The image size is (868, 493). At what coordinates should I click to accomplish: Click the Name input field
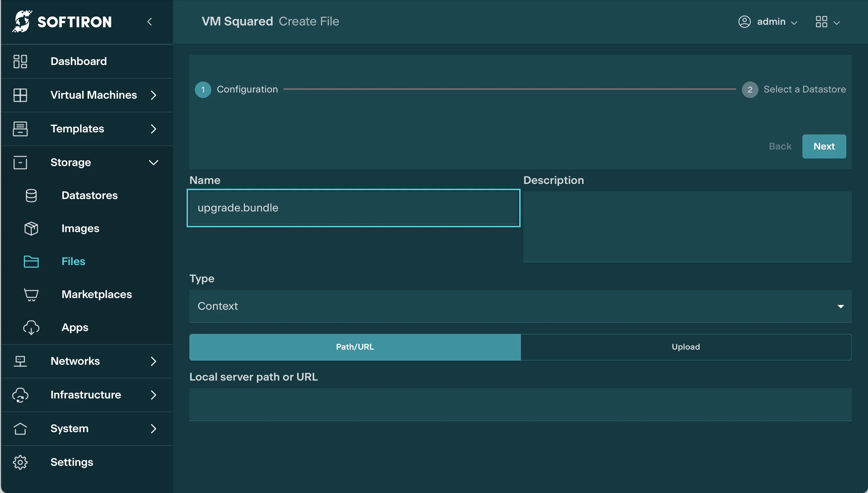coord(354,207)
